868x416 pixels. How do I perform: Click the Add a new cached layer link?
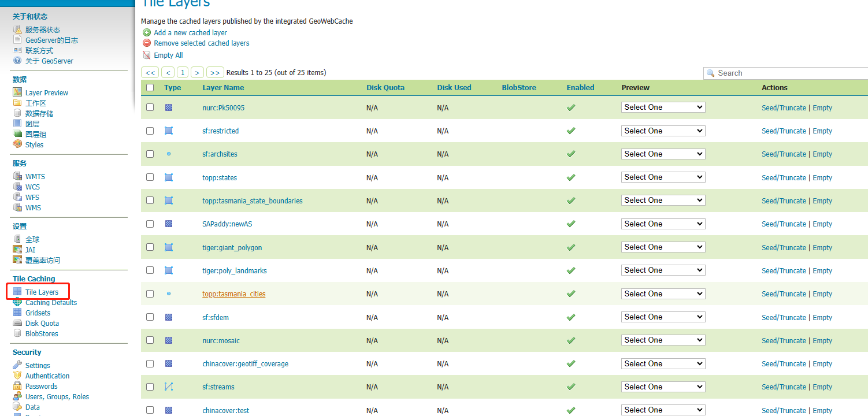point(190,32)
